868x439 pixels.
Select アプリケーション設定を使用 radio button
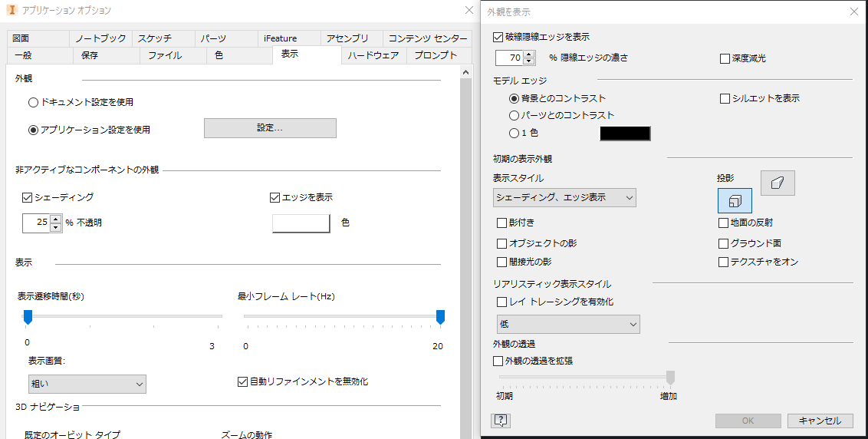[33, 130]
